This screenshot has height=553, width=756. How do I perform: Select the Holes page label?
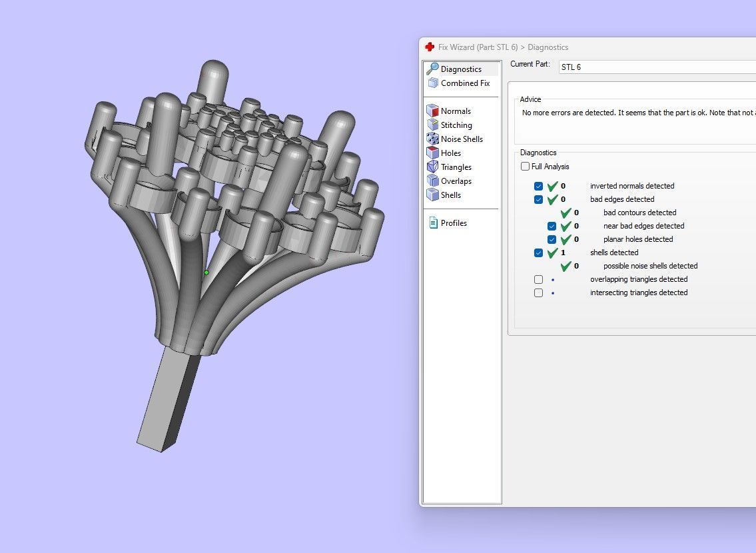click(451, 153)
